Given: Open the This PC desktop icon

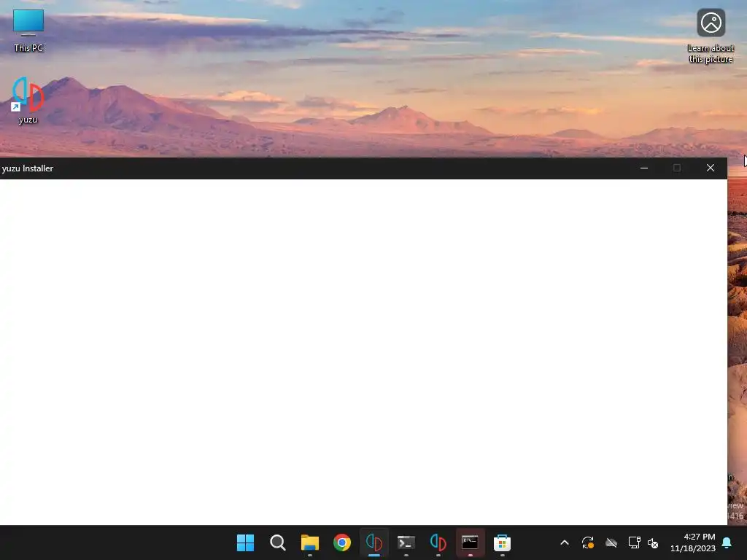Looking at the screenshot, I should tap(28, 31).
